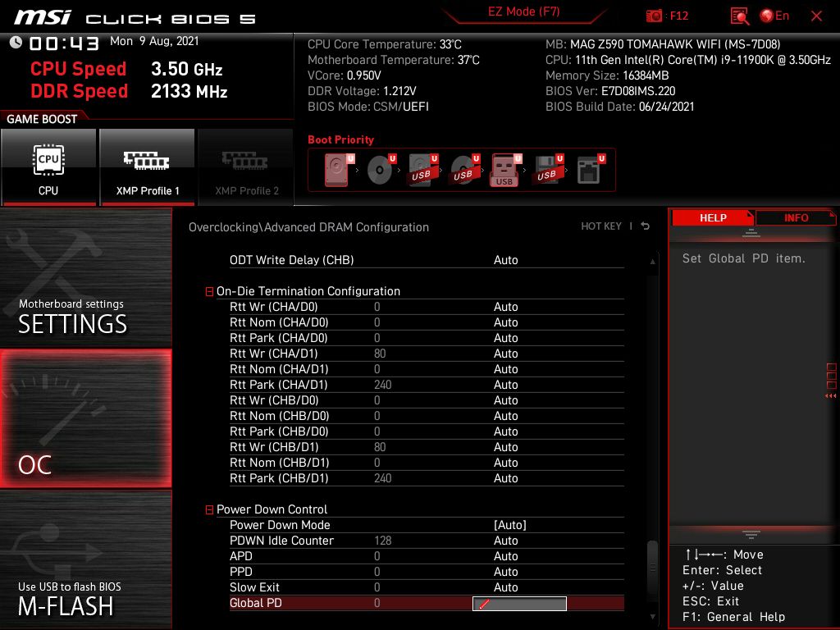Select the optical disc boot device icon
This screenshot has width=840, height=630.
[381, 170]
